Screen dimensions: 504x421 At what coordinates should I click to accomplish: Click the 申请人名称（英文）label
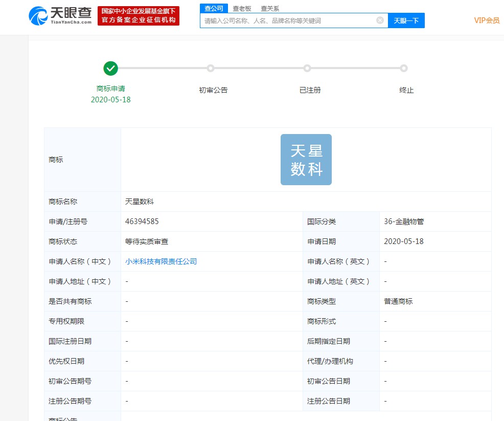(338, 261)
